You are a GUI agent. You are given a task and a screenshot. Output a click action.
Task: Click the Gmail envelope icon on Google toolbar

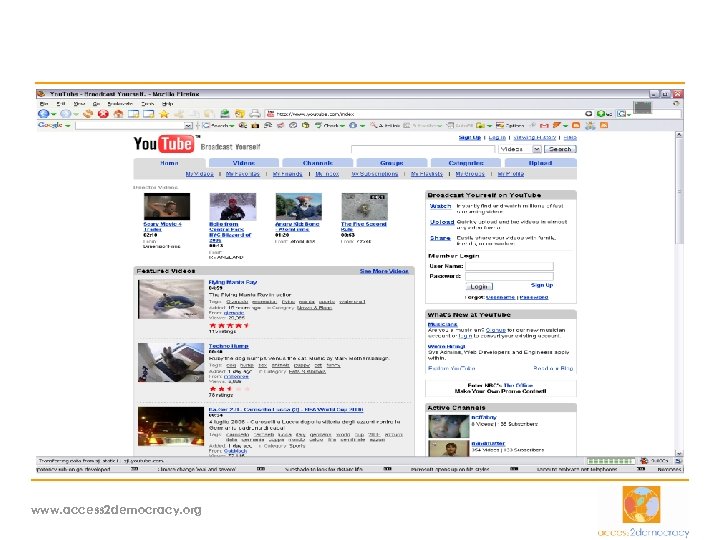pos(544,125)
